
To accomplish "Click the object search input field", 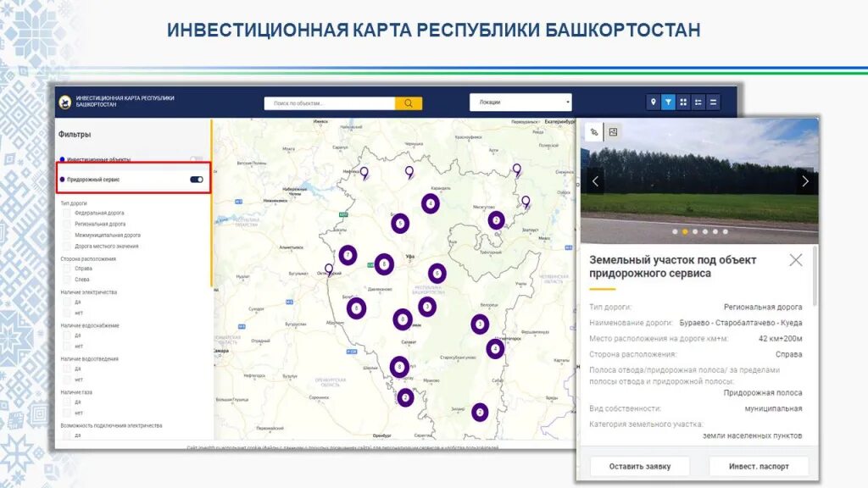I will 330,103.
